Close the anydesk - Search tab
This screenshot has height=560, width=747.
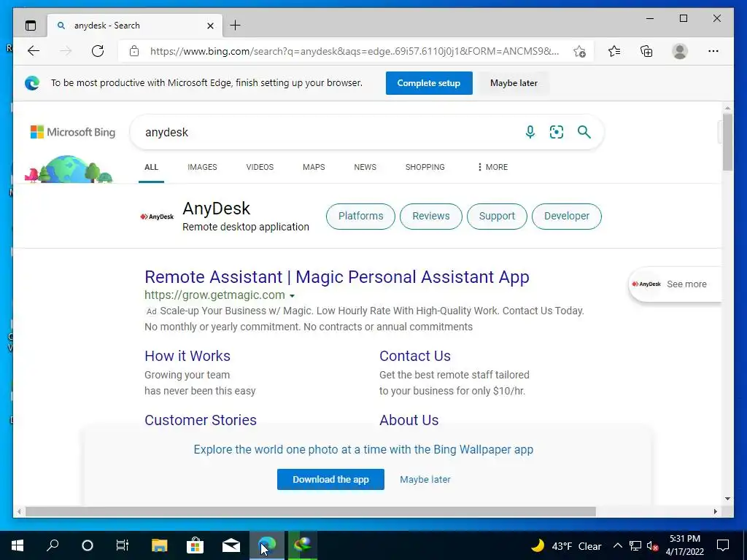(x=210, y=26)
